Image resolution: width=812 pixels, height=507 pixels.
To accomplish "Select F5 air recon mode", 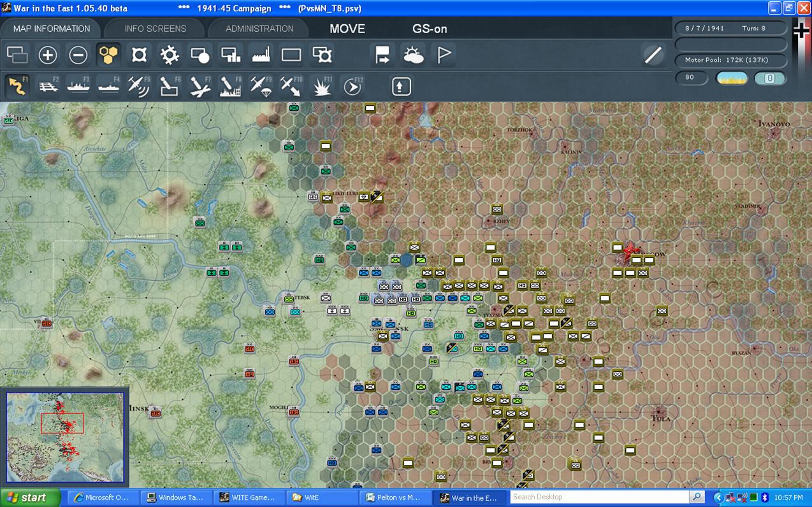I will click(x=139, y=86).
